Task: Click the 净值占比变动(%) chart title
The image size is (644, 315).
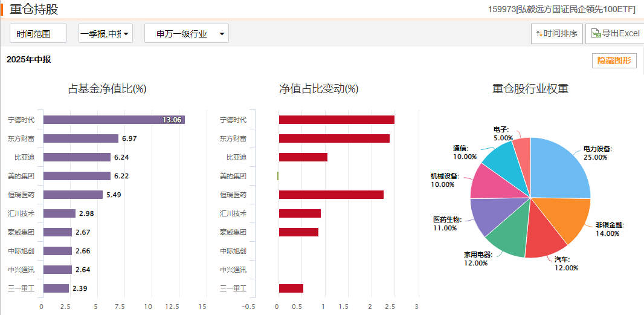Action: point(319,89)
